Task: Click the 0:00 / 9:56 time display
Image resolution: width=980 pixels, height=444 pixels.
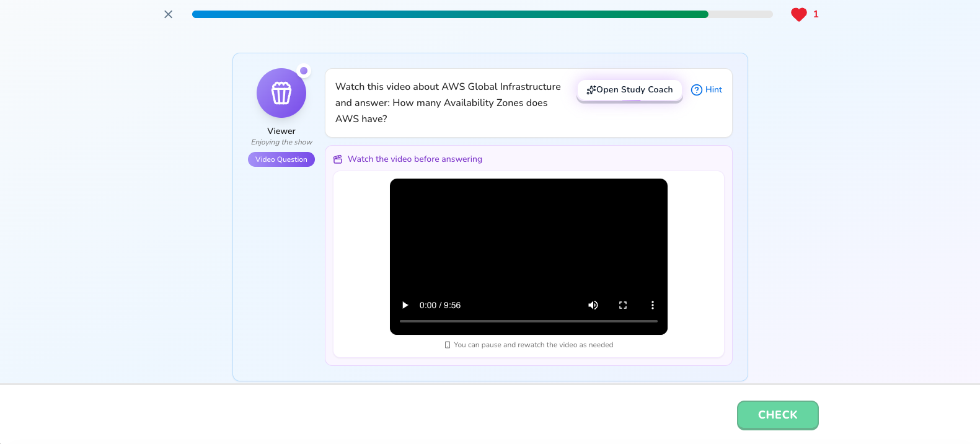Action: pos(440,305)
